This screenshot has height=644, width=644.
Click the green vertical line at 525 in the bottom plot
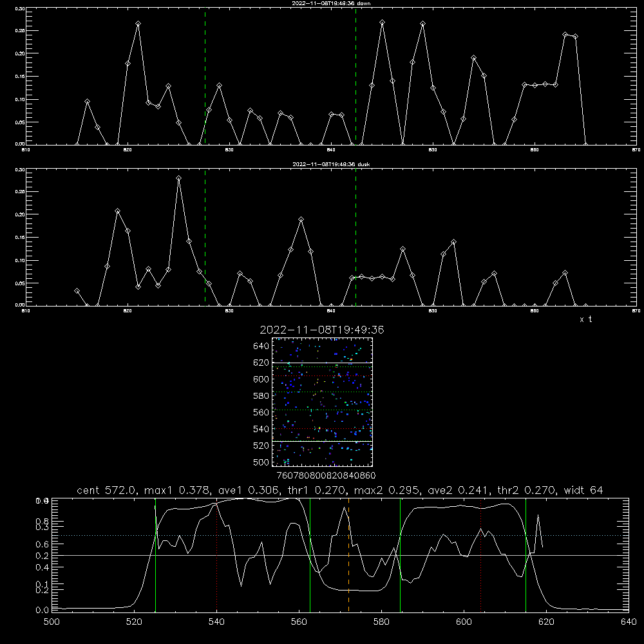tap(155, 555)
